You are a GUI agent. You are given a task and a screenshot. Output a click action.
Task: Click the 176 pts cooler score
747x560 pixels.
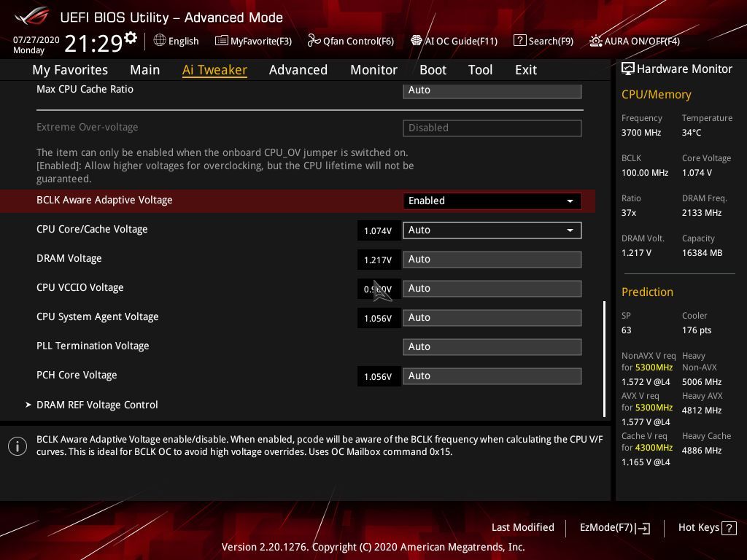click(x=697, y=330)
